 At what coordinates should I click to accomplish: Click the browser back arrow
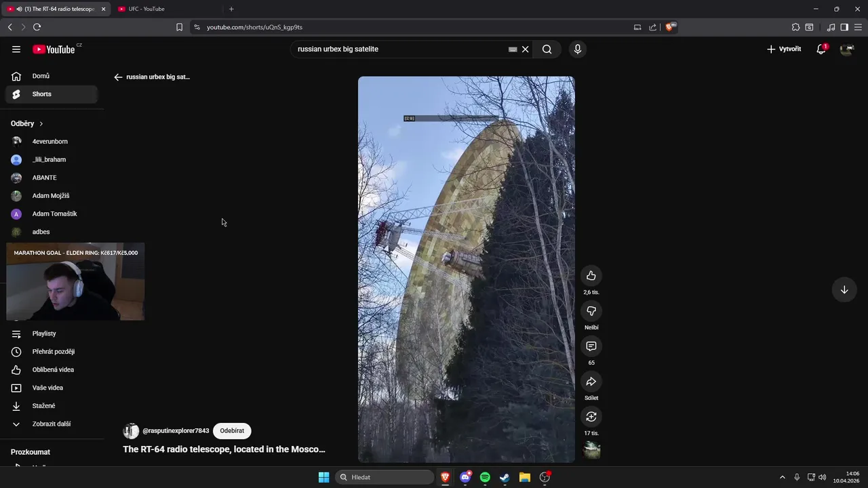click(9, 27)
